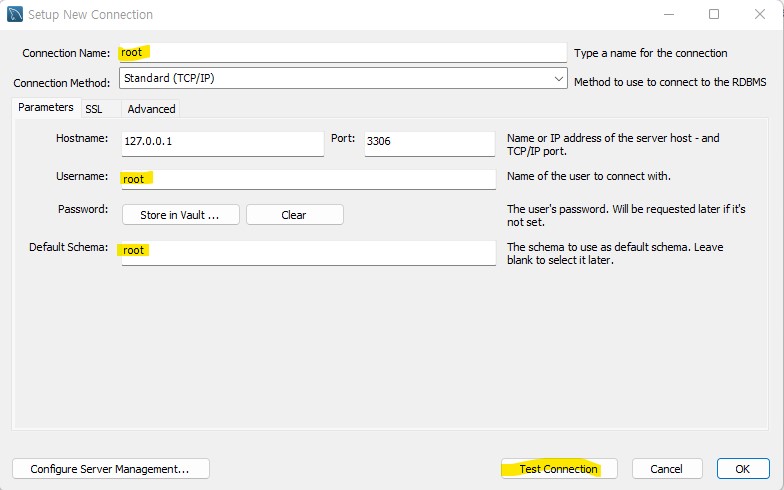Minimize the Setup New Connection window
Image resolution: width=784 pixels, height=490 pixels.
pyautogui.click(x=668, y=14)
